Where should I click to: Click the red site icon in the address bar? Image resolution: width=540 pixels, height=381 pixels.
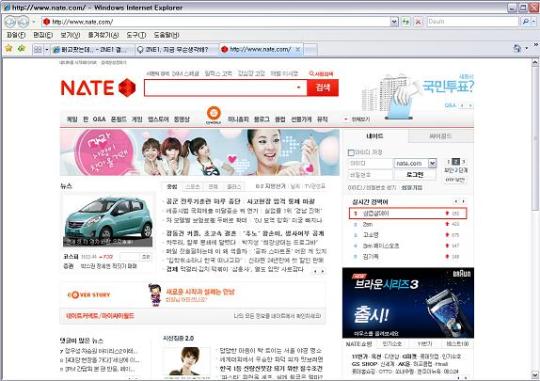[46, 22]
